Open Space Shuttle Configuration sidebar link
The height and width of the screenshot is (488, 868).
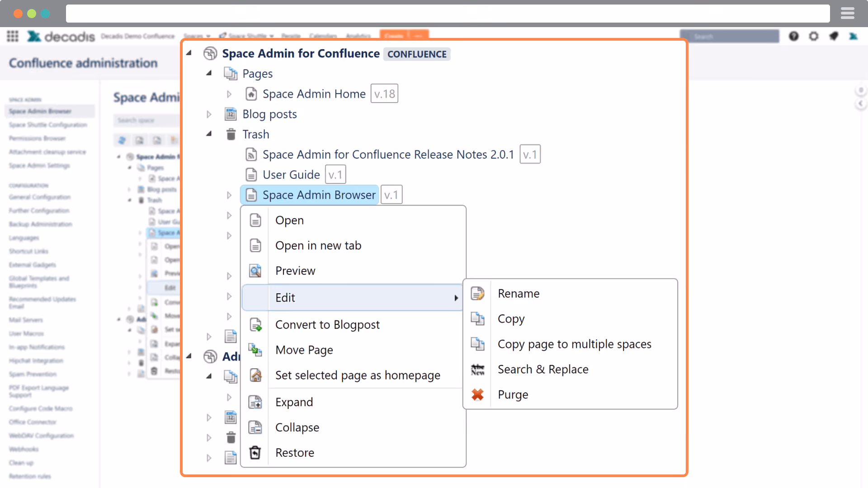pos(48,125)
